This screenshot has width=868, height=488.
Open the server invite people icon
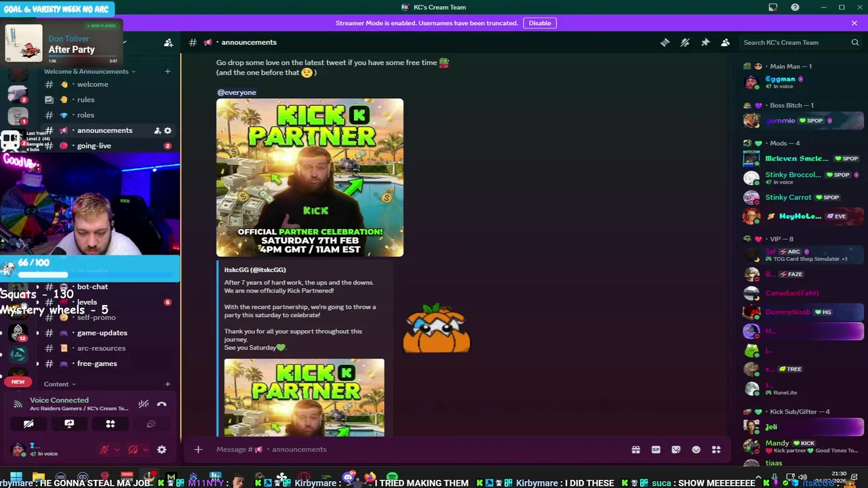(x=168, y=42)
